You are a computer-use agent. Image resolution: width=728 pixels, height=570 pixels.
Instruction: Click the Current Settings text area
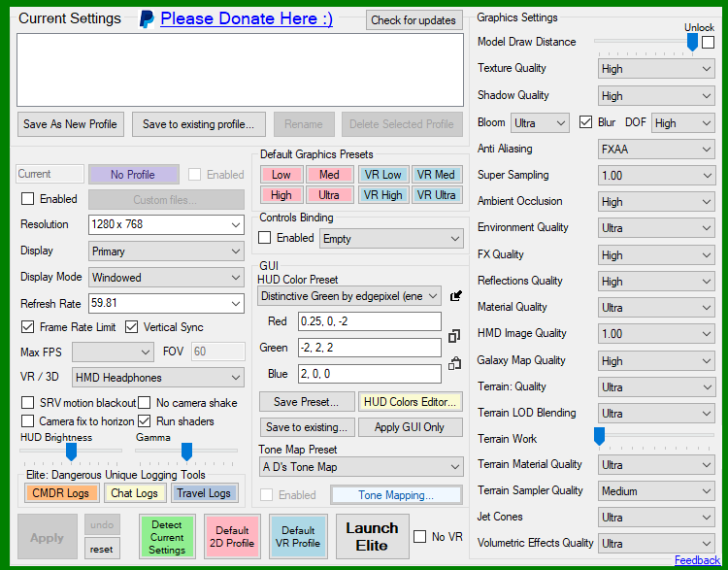pyautogui.click(x=240, y=70)
